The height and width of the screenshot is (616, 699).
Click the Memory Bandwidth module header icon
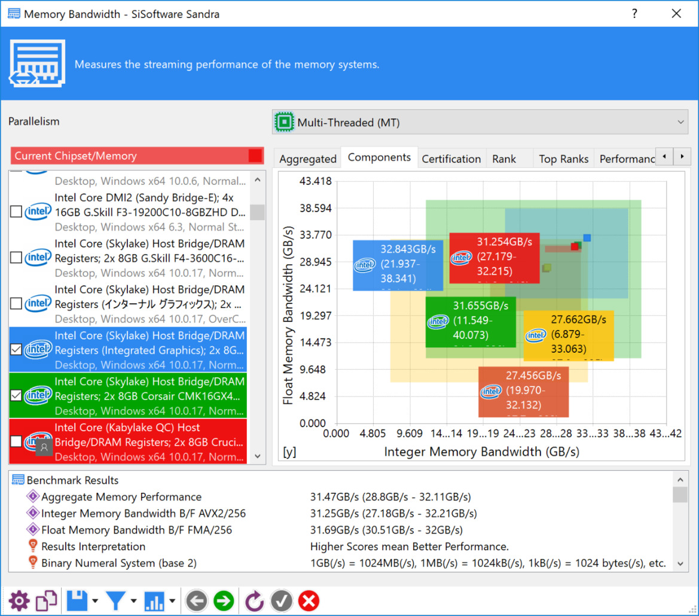coord(37,63)
